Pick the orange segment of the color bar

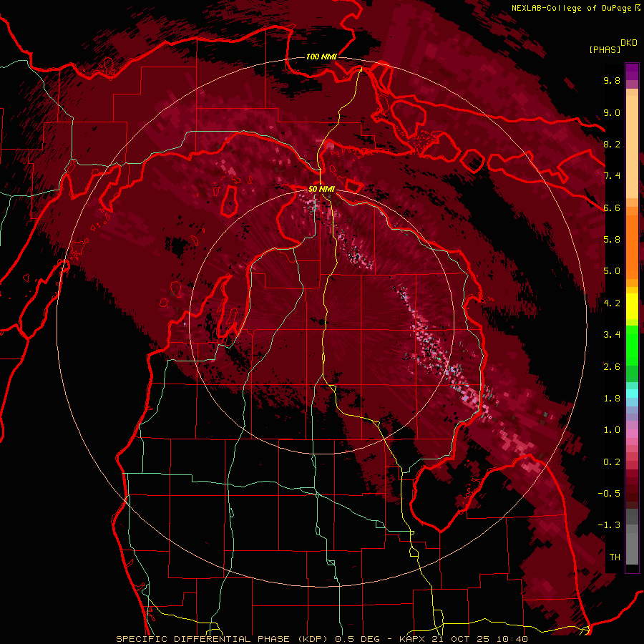[632, 246]
